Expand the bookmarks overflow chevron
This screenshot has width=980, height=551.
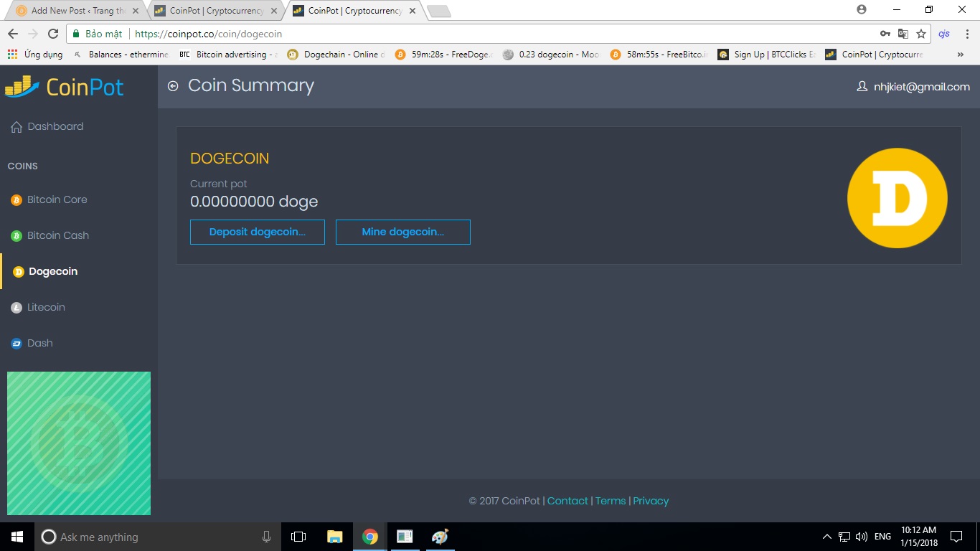click(961, 55)
